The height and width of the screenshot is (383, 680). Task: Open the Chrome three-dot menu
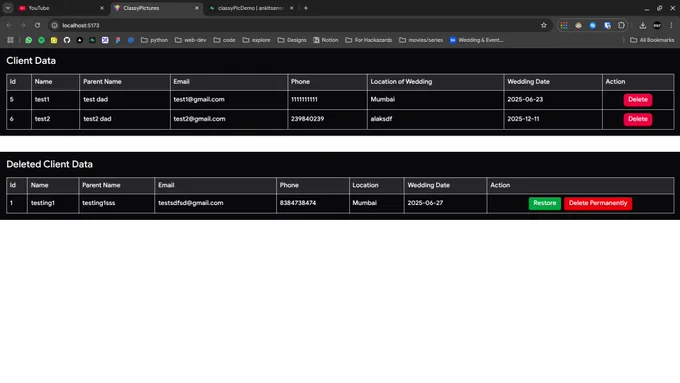point(671,26)
